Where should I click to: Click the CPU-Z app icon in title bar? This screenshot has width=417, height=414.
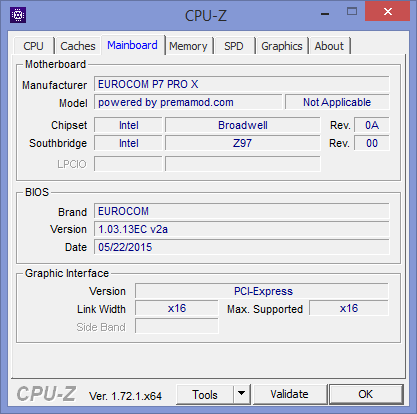(18, 15)
